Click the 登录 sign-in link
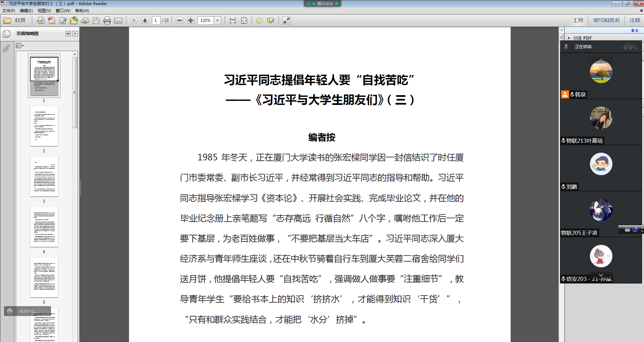This screenshot has width=644, height=342. [635, 30]
